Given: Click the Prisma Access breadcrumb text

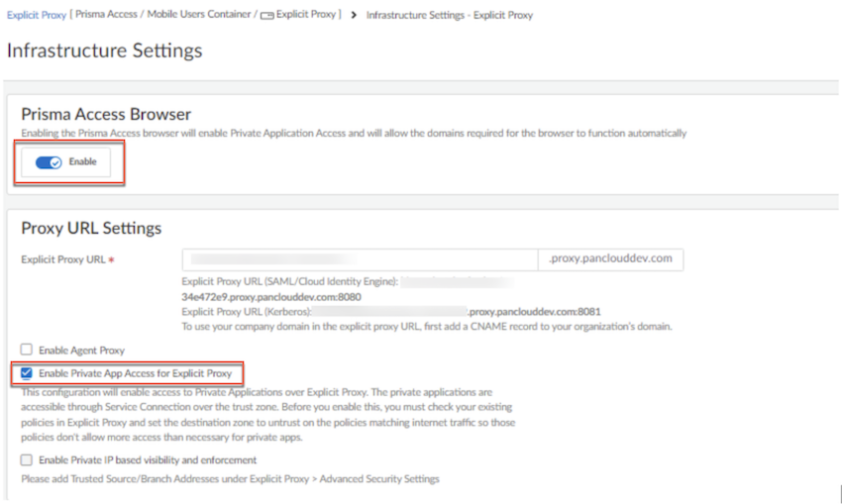Looking at the screenshot, I should coord(106,15).
